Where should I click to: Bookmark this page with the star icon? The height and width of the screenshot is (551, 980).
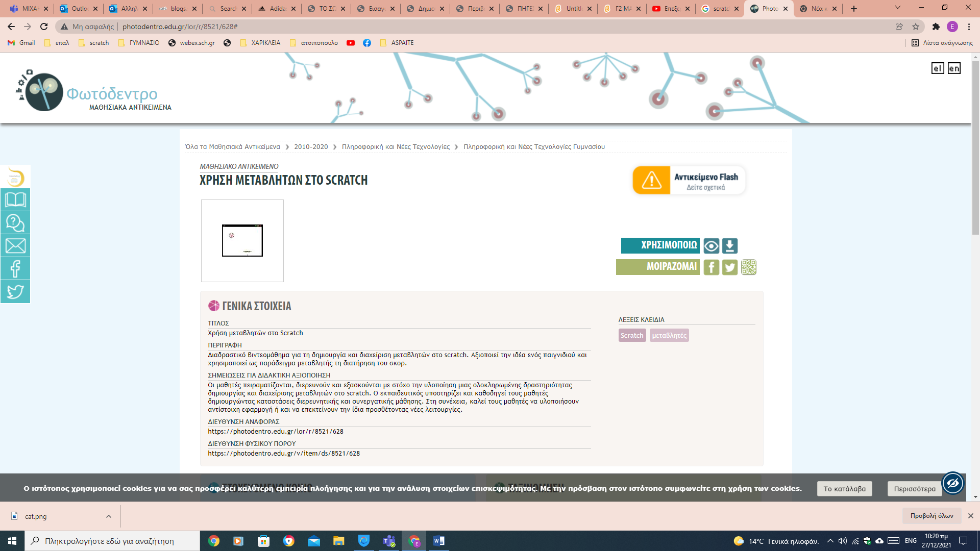pos(916,27)
